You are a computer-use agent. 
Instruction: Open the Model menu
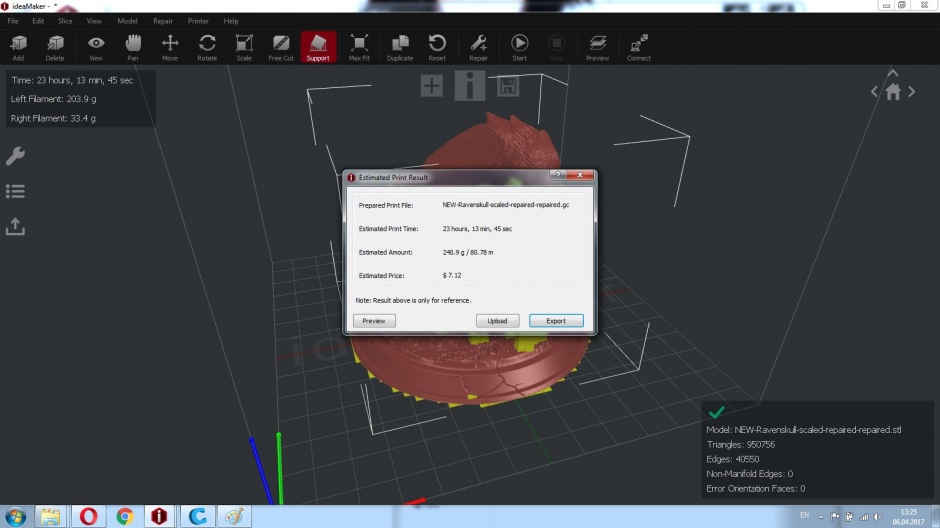point(127,21)
